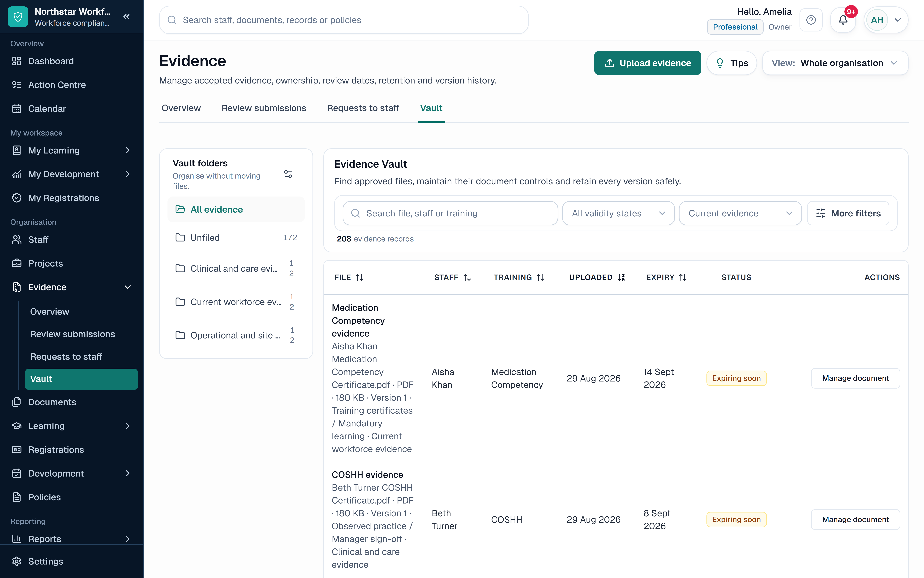924x578 pixels.
Task: Open the notifications bell icon
Action: click(x=843, y=20)
